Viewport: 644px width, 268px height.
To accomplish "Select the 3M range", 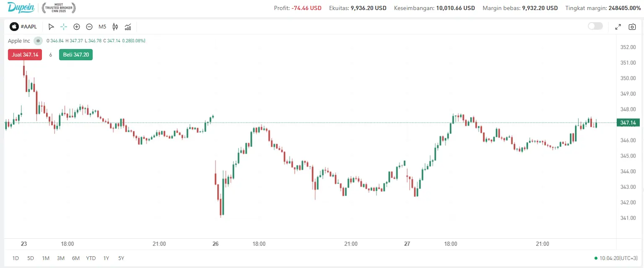I will [61, 258].
